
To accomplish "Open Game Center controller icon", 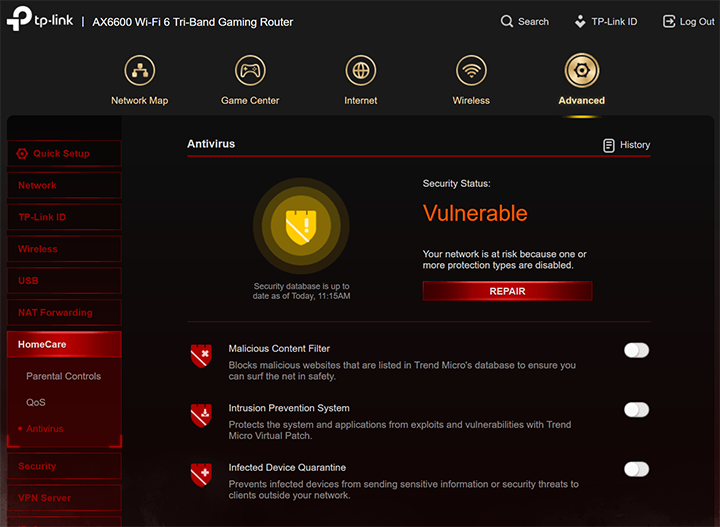I will coord(250,71).
